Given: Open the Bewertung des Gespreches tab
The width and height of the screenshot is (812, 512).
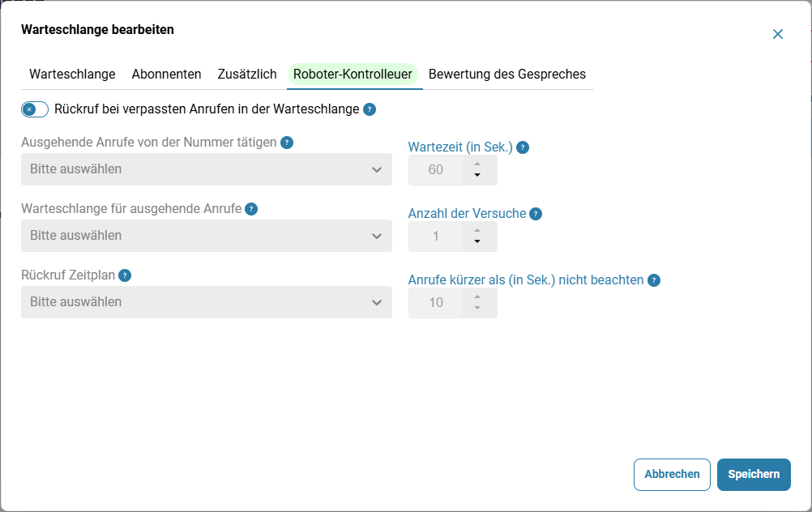Looking at the screenshot, I should click(x=507, y=74).
